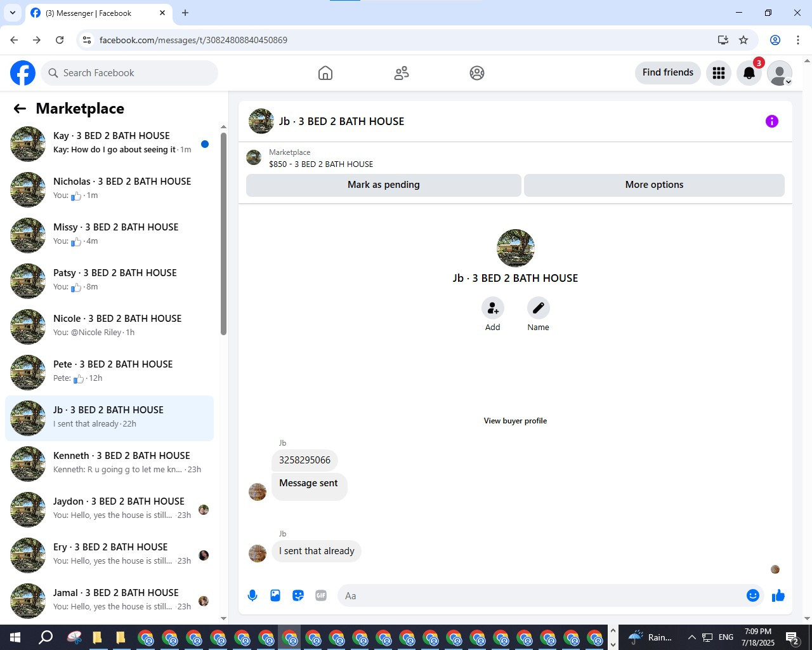Open the account profile menu

[780, 73]
